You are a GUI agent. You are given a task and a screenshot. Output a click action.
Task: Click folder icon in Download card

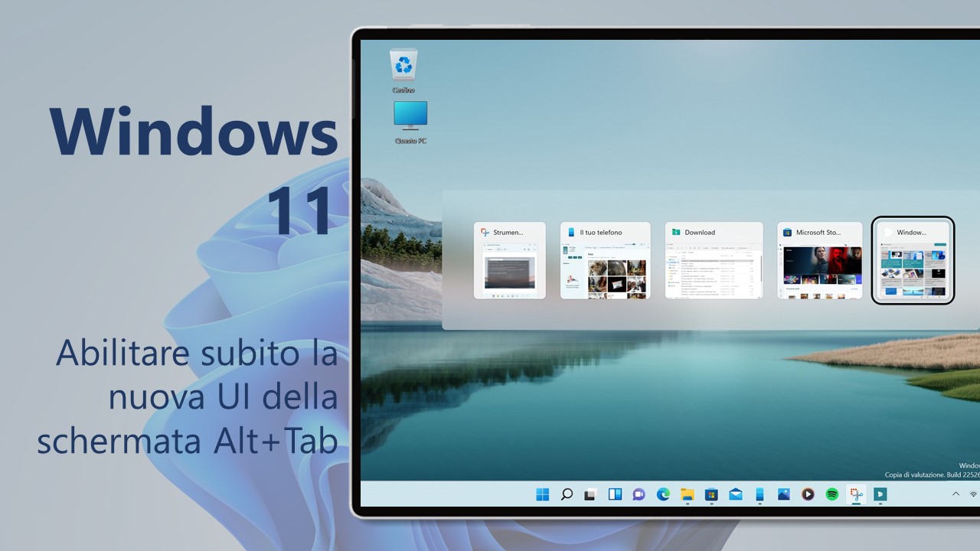676,232
